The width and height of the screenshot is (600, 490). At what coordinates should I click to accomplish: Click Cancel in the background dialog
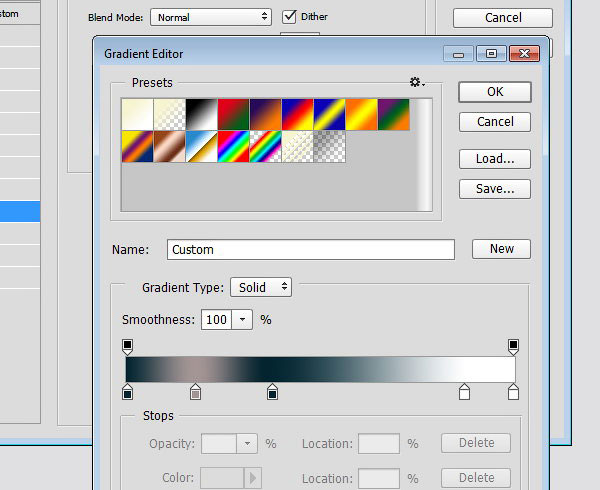point(503,18)
